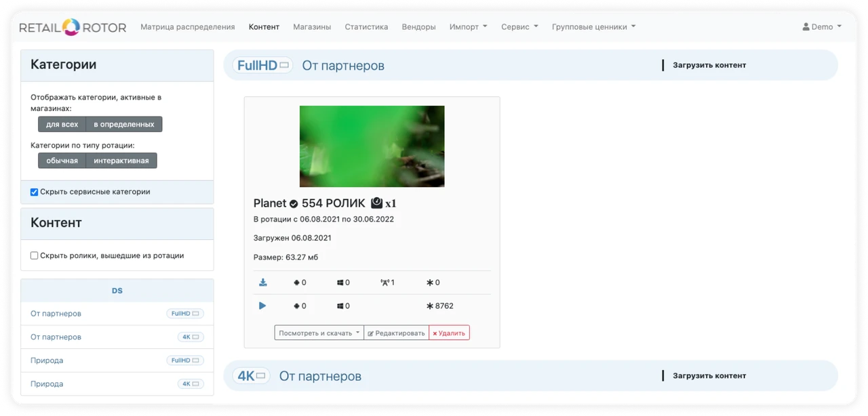Uncheck 'Скрыть сервисные категории' checkbox
The height and width of the screenshot is (416, 868).
click(x=35, y=192)
